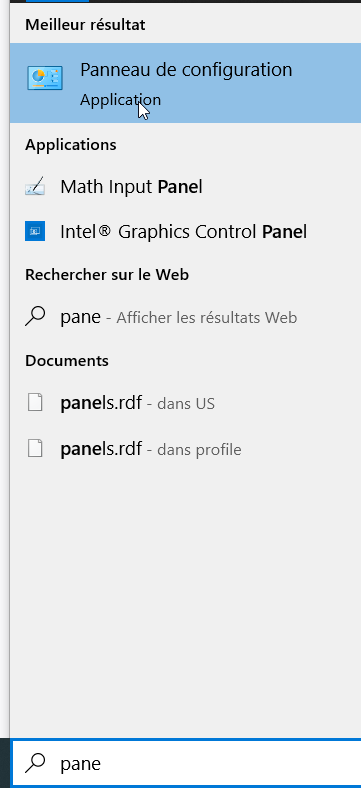
Task: Click the file icon of panels.rdf in US
Action: (35, 403)
